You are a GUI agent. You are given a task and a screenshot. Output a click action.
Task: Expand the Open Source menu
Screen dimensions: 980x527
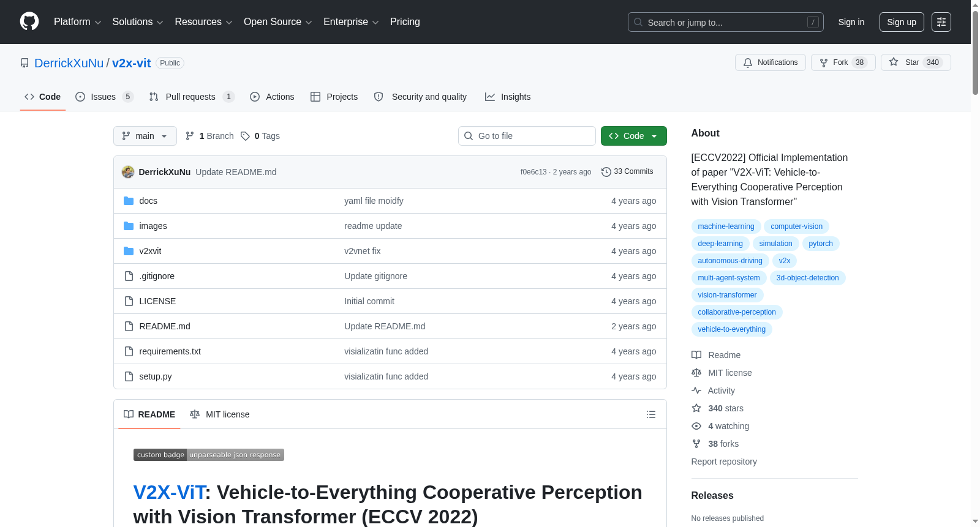tap(278, 22)
